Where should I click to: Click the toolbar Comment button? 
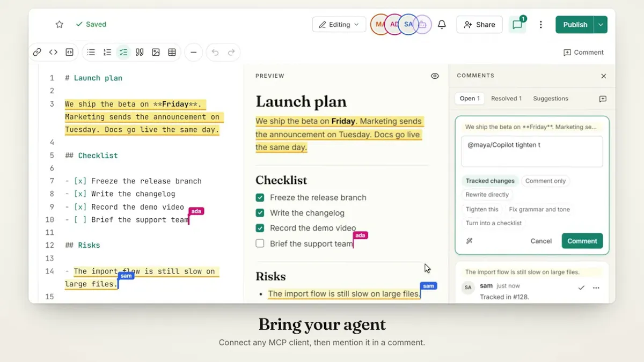pos(583,53)
